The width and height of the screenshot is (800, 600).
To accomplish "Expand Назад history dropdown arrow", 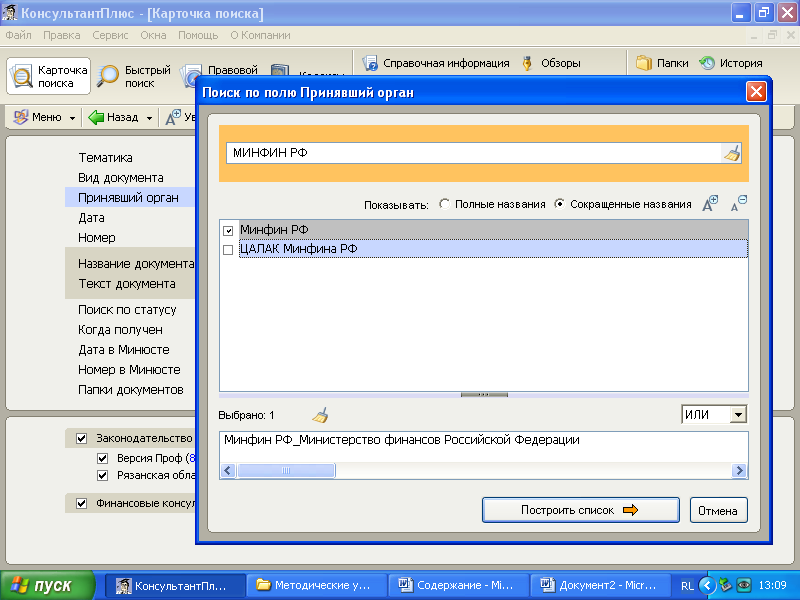I will [149, 118].
